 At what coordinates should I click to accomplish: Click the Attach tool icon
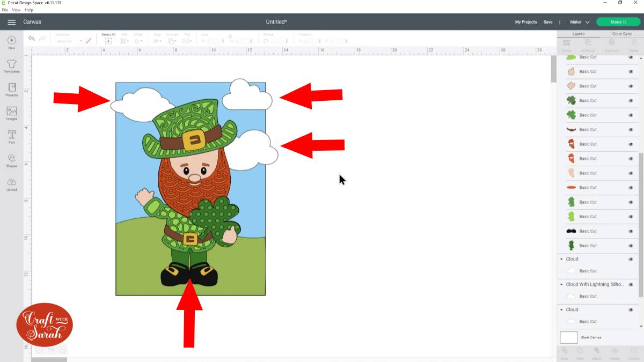point(596,351)
